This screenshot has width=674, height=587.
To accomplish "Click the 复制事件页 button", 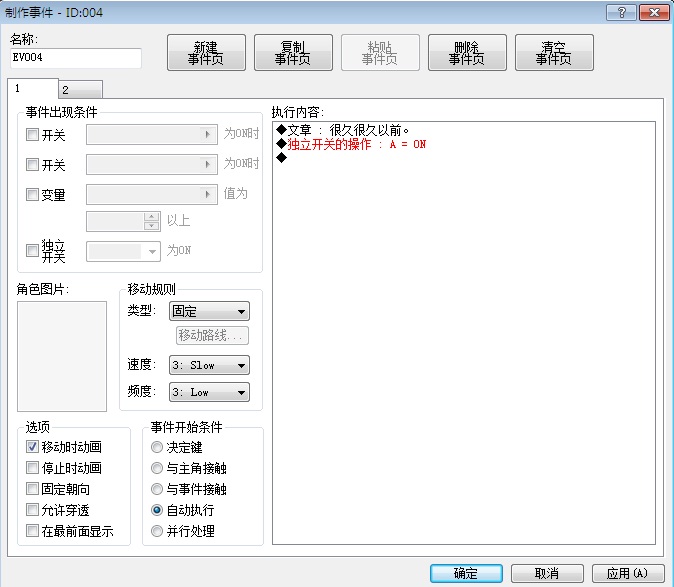I will [x=293, y=53].
